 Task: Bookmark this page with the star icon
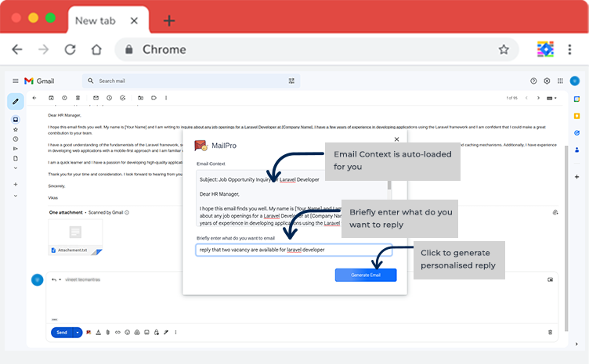coord(504,49)
